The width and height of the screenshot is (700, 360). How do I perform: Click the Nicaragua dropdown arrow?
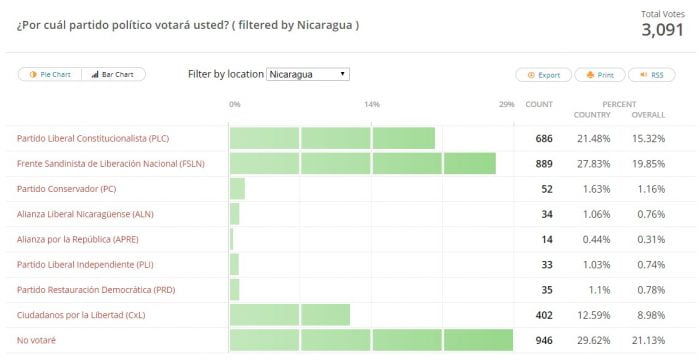click(342, 74)
